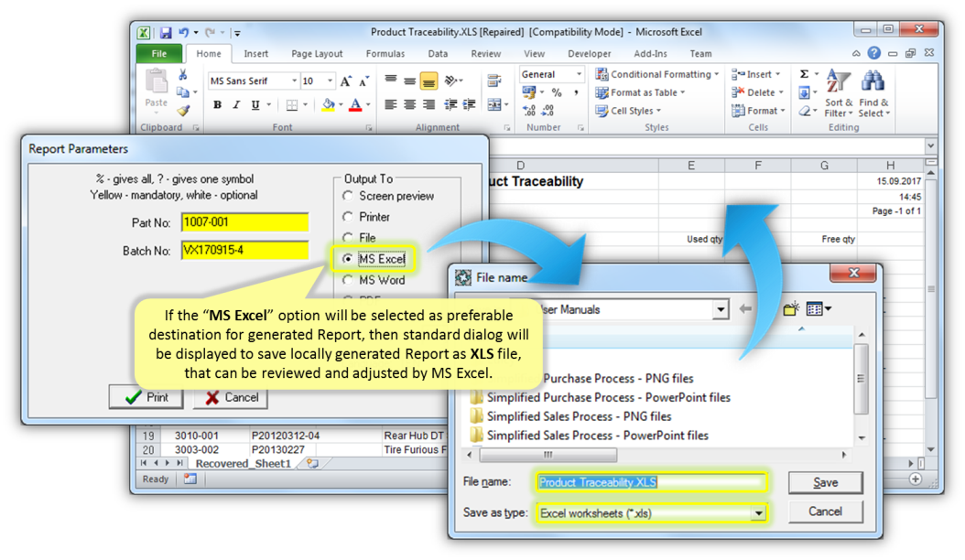Open the General number format dropdown

579,74
